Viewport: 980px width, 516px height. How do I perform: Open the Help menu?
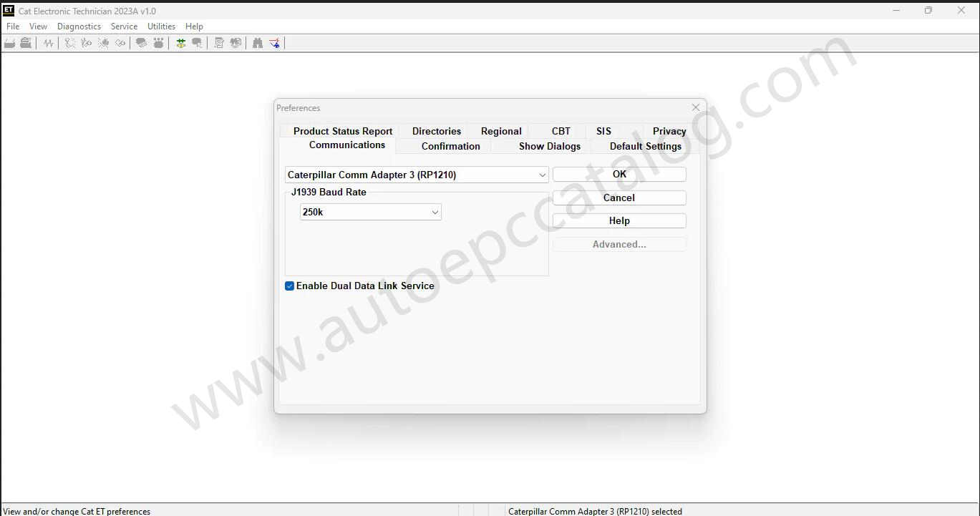point(194,26)
